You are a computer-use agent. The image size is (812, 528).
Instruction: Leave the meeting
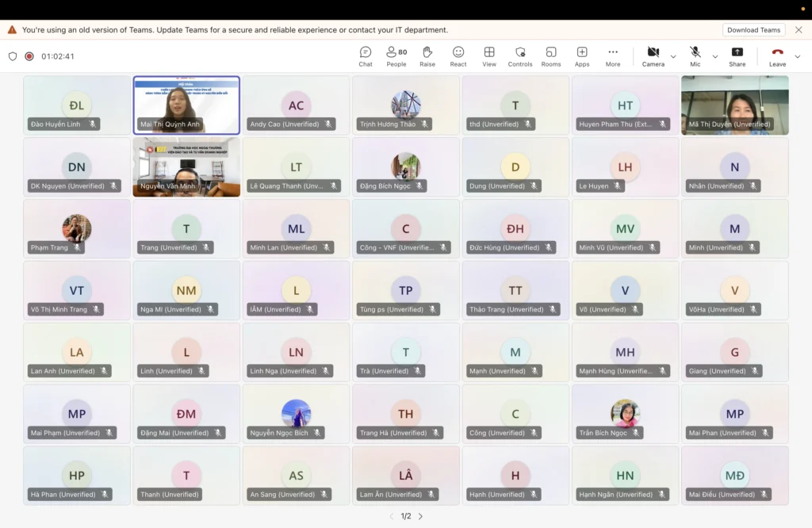777,56
